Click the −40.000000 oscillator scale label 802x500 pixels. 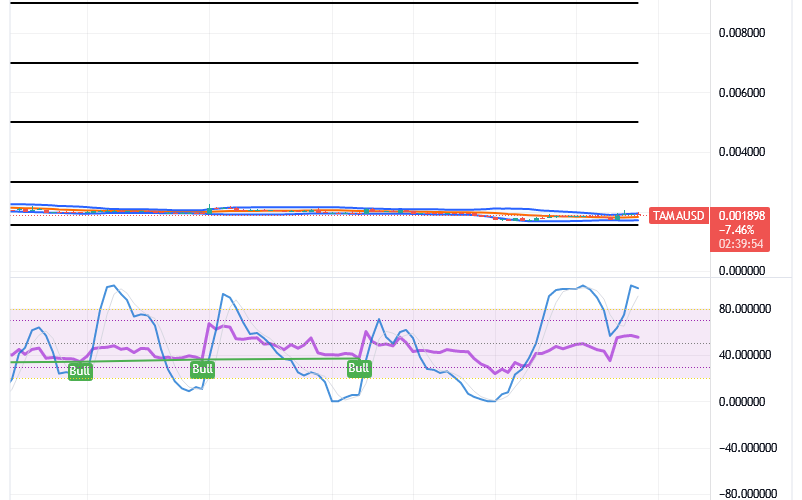[x=748, y=448]
